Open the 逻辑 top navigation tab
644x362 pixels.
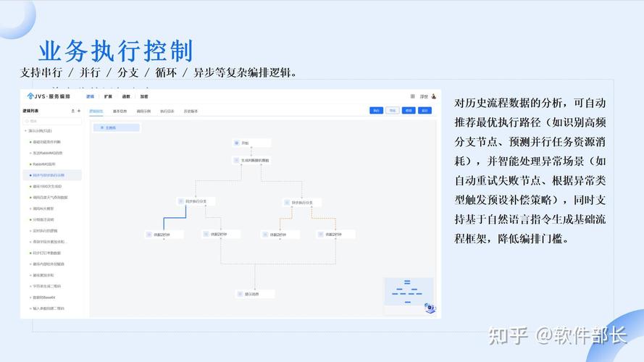(91, 97)
